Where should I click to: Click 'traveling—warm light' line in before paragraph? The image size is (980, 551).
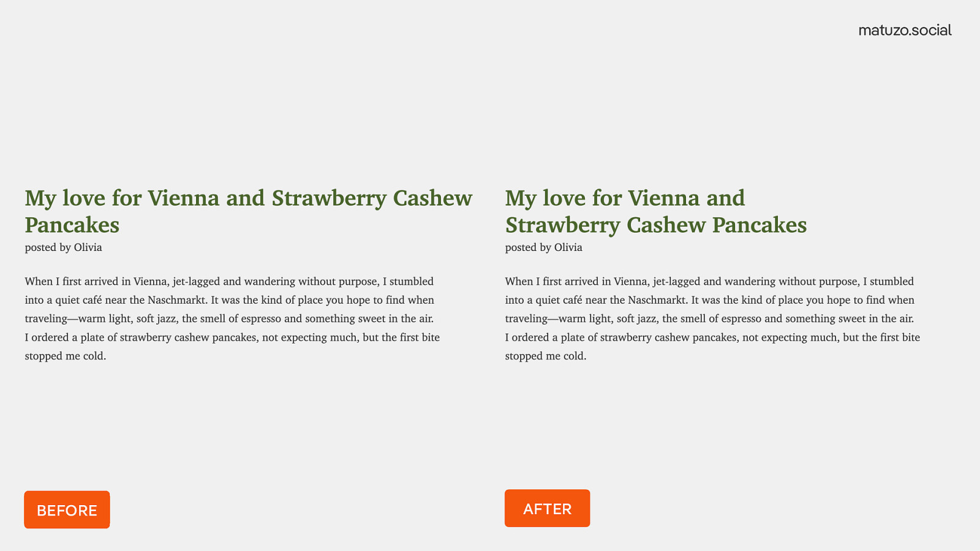[x=229, y=318]
